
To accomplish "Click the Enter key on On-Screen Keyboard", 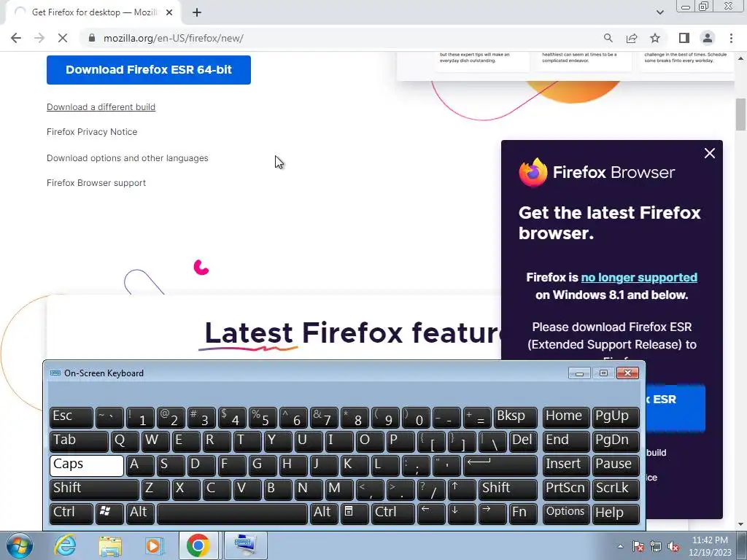I will pyautogui.click(x=500, y=465).
